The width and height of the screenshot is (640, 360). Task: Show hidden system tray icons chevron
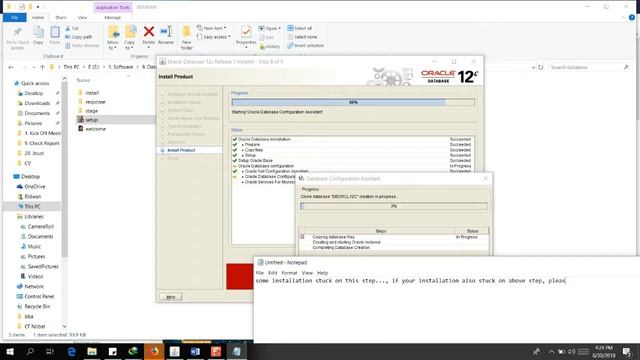[551, 351]
